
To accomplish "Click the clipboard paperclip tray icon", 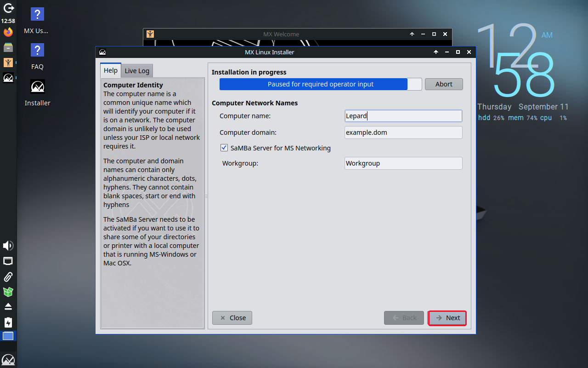I will pyautogui.click(x=8, y=276).
